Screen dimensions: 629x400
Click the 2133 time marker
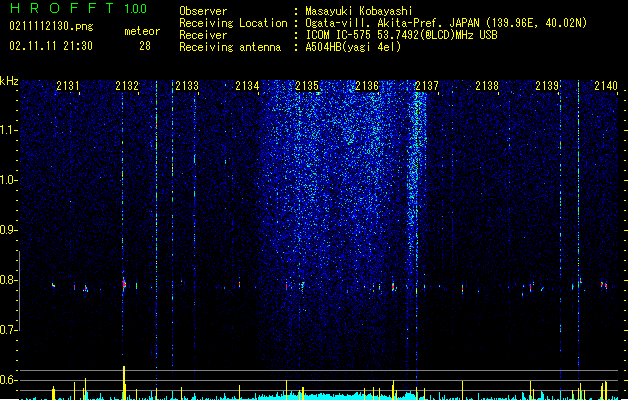(187, 85)
